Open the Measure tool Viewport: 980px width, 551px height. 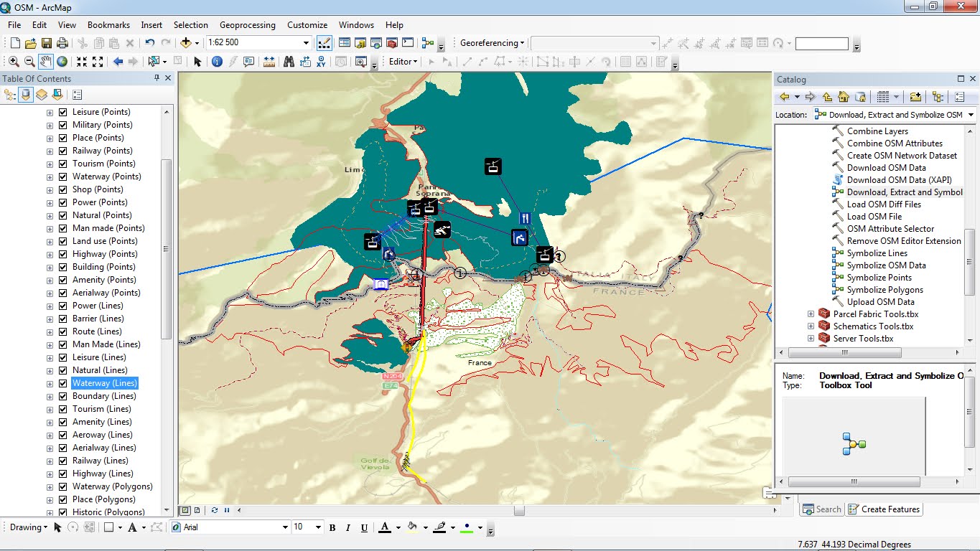click(x=269, y=61)
